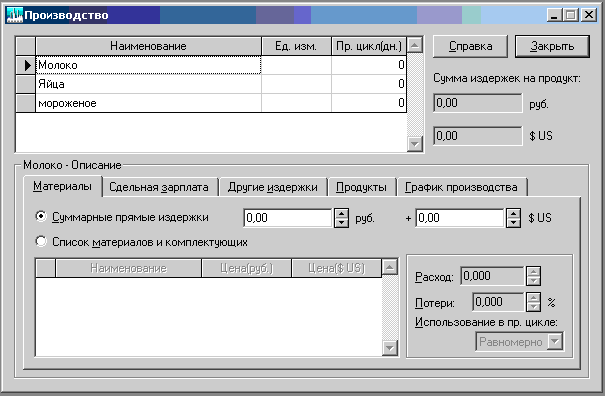The height and width of the screenshot is (396, 605).
Task: Decrease the direct costs $ US value with down arrow
Action: coord(513,223)
